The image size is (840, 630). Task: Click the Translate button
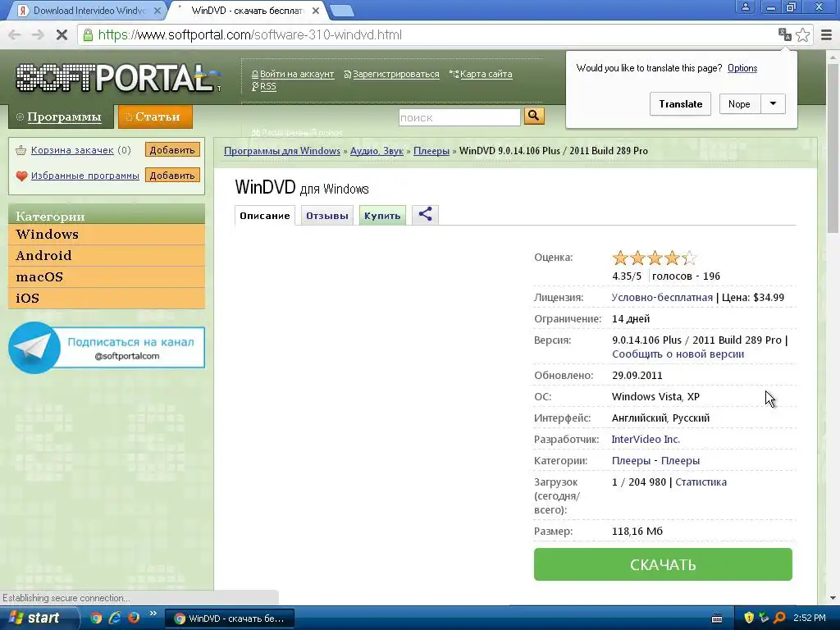click(680, 104)
